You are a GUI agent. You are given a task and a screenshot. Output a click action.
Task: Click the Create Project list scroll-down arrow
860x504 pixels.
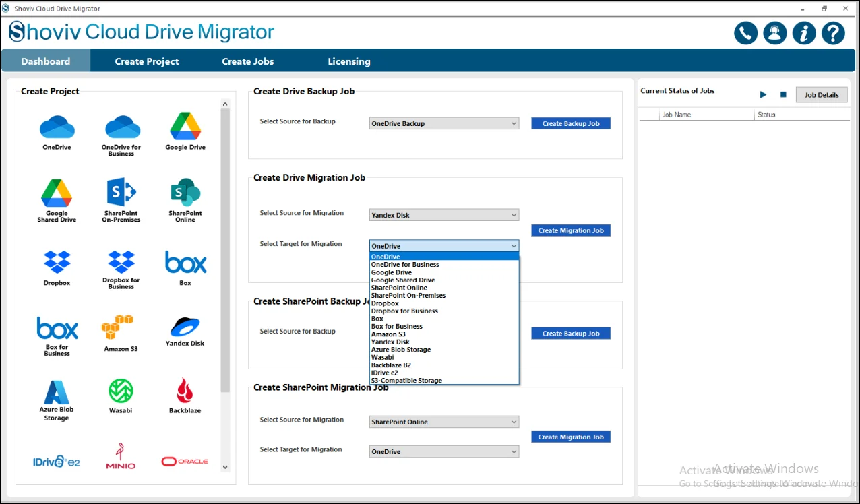[225, 467]
